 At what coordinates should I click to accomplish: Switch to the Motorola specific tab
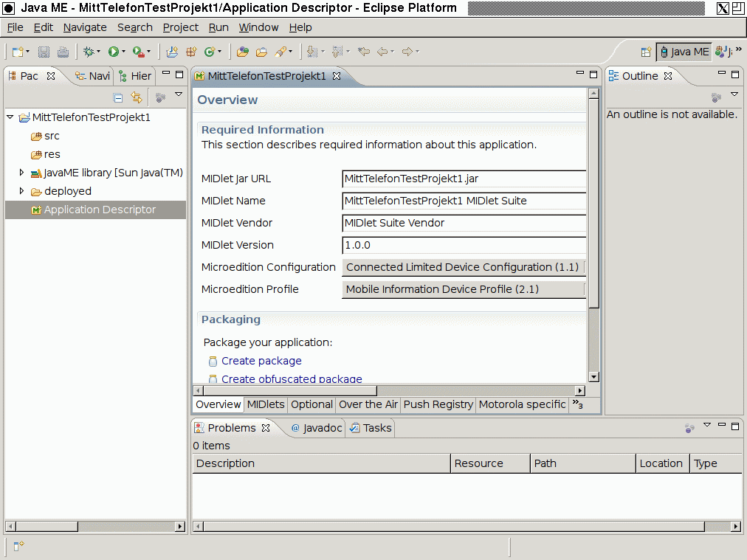(522, 404)
